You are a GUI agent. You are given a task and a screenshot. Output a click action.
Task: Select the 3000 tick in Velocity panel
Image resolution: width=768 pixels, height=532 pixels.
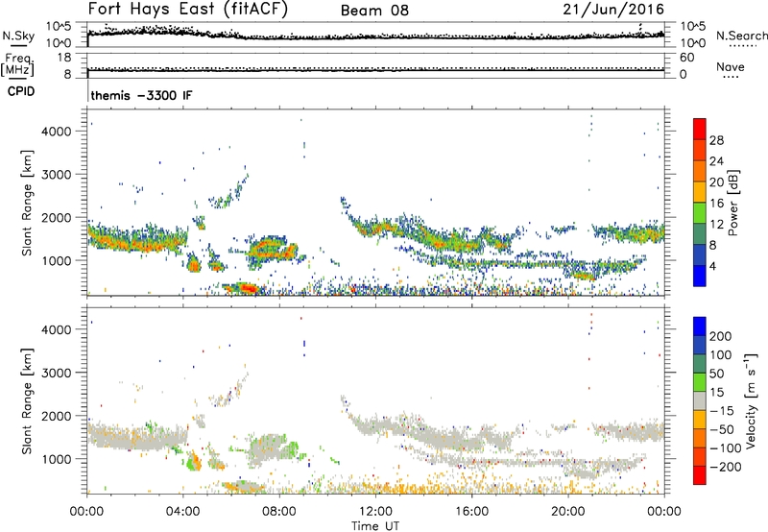point(56,373)
